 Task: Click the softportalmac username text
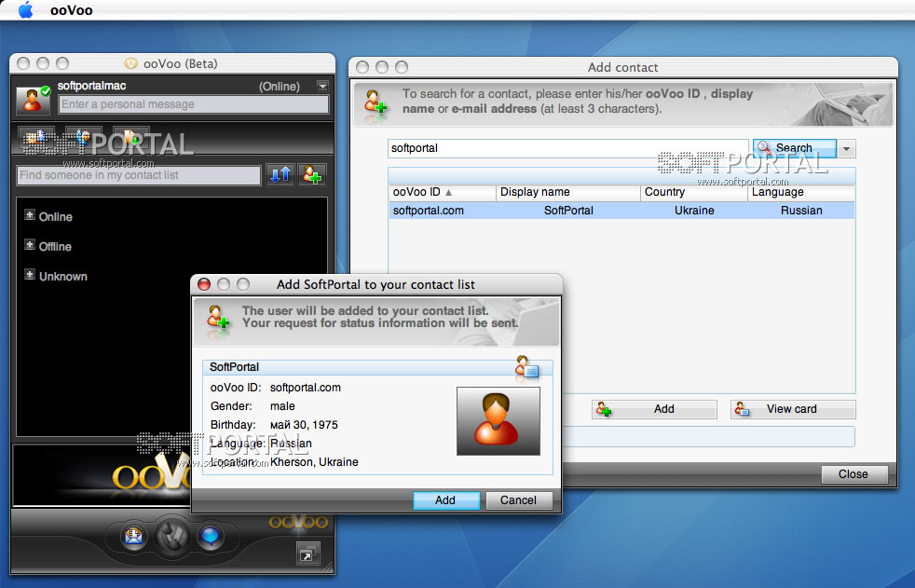pyautogui.click(x=91, y=86)
